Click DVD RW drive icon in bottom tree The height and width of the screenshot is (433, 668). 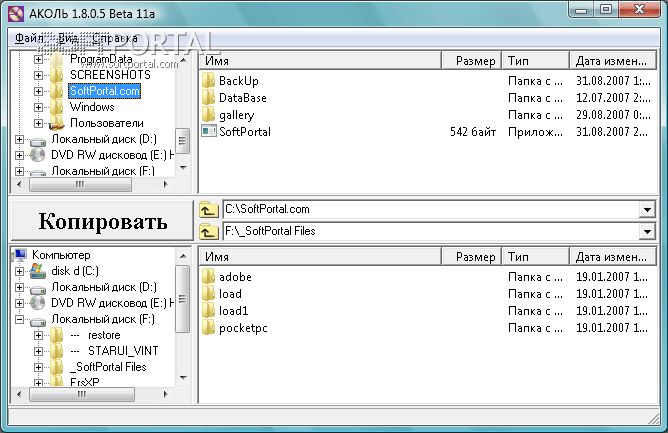click(38, 303)
